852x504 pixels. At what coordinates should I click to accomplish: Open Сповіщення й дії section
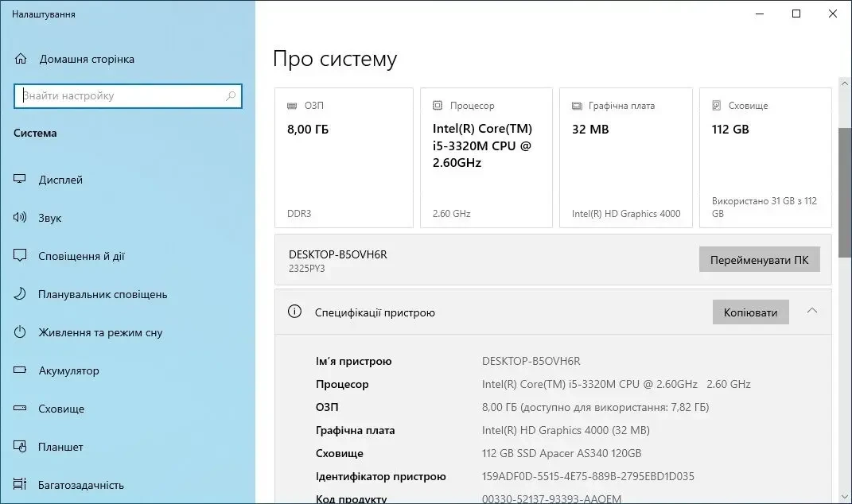click(81, 256)
